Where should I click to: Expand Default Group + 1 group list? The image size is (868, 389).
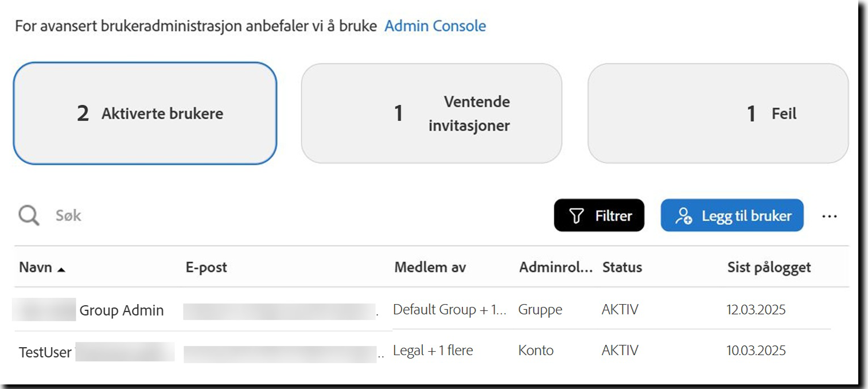pyautogui.click(x=451, y=310)
